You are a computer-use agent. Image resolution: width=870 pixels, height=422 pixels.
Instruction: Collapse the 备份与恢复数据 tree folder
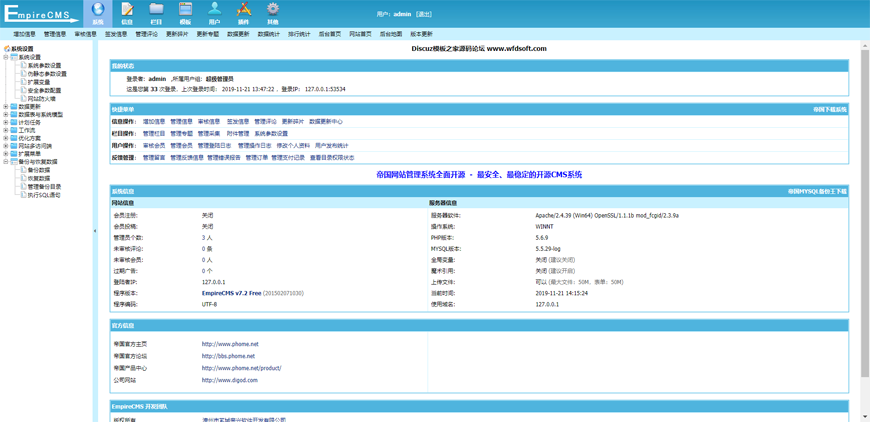(6, 162)
